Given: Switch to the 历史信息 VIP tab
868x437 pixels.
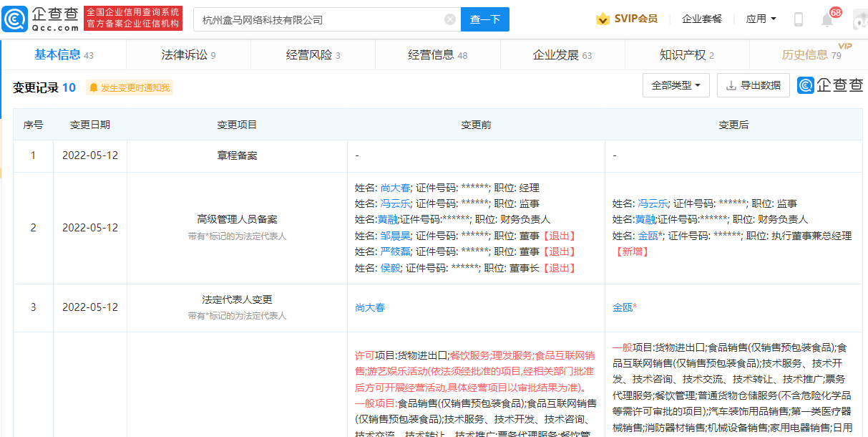Looking at the screenshot, I should [811, 54].
